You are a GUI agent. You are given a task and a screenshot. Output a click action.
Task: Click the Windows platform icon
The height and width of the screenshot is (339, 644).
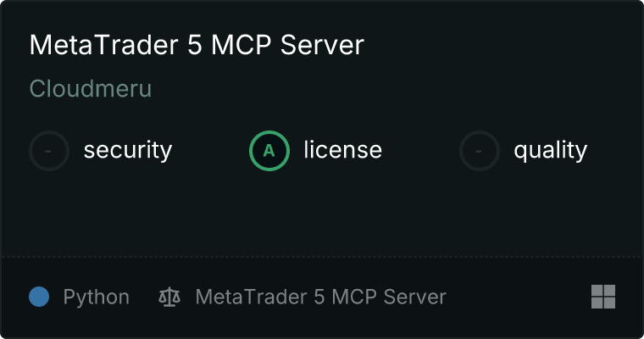(603, 297)
